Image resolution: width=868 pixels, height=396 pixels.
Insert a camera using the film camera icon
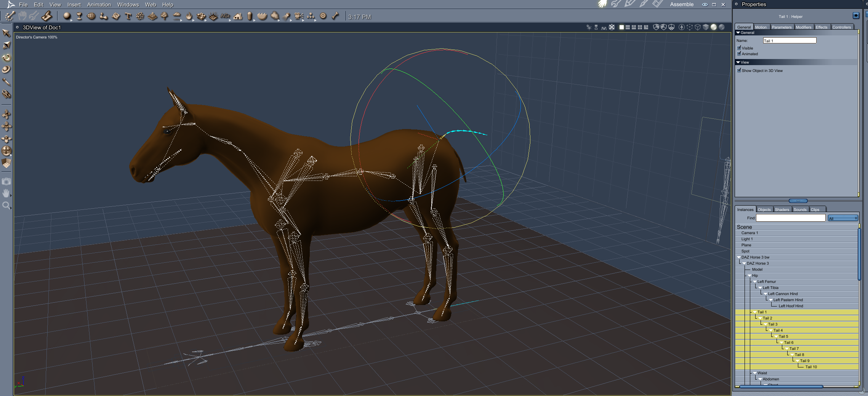299,16
